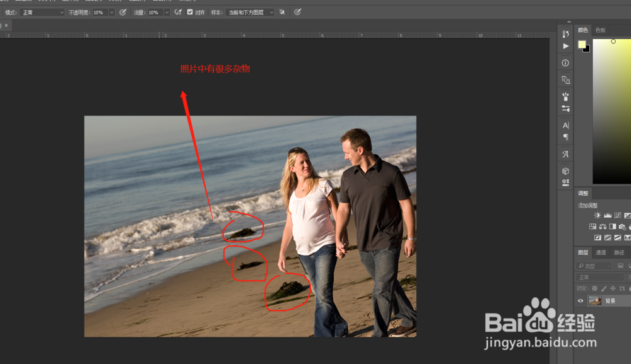
Task: Toggle lock transparent pixels icon
Action: pyautogui.click(x=595, y=288)
